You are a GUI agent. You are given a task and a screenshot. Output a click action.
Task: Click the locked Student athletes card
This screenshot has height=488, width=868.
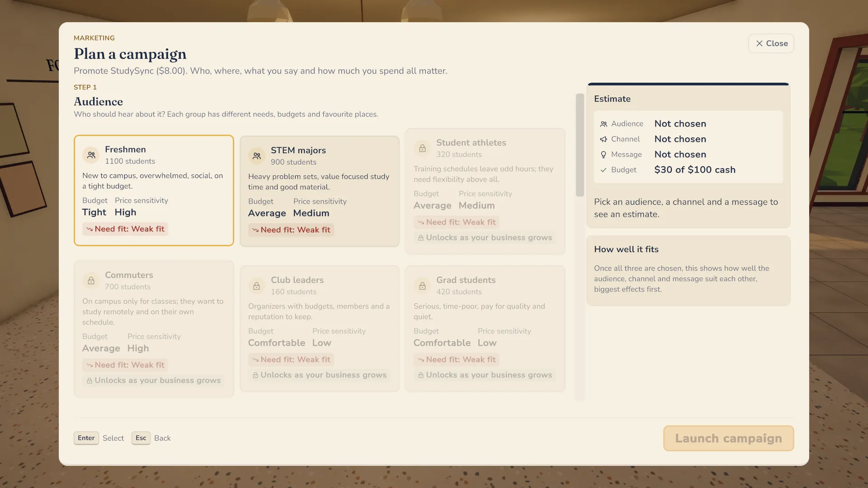click(485, 191)
